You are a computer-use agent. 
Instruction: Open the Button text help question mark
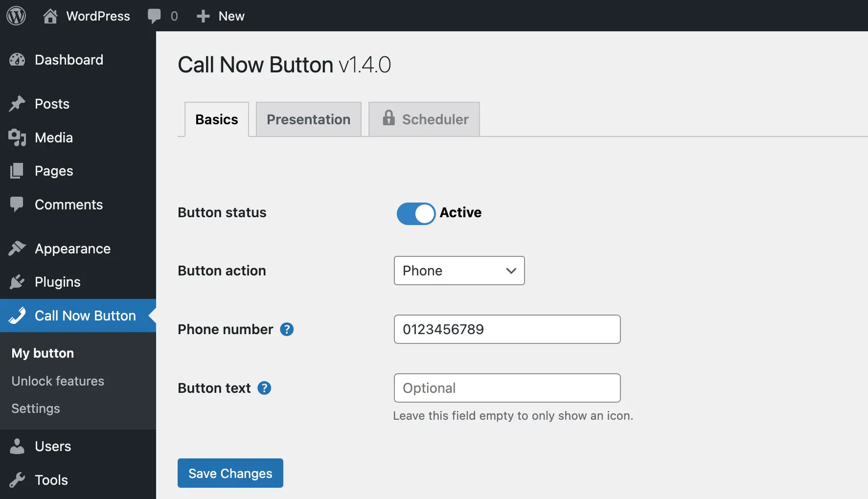(264, 388)
